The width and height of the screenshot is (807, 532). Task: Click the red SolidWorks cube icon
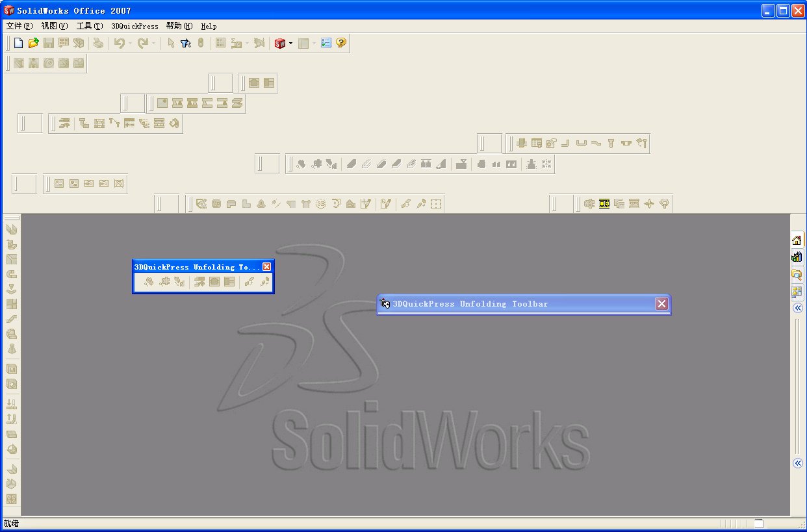tap(280, 44)
